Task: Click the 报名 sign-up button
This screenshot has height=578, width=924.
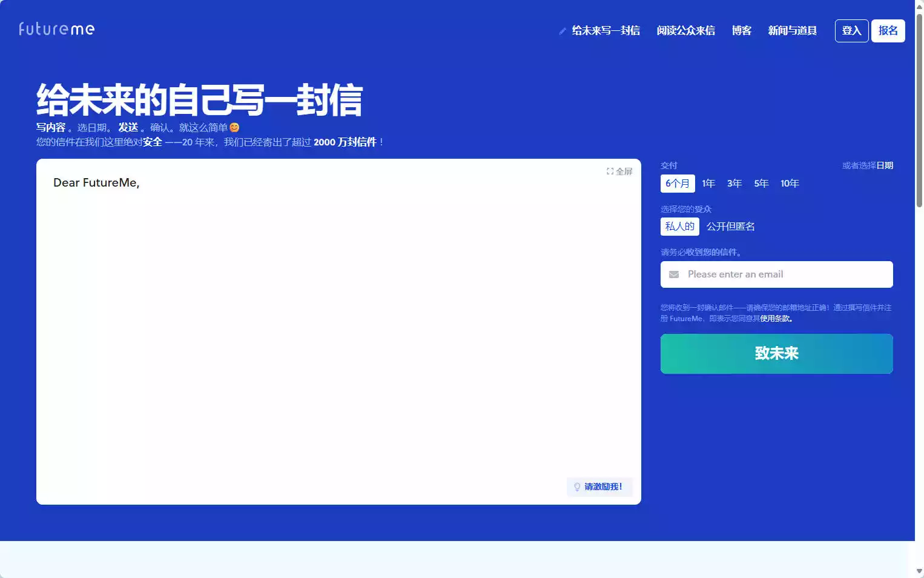Action: click(888, 31)
